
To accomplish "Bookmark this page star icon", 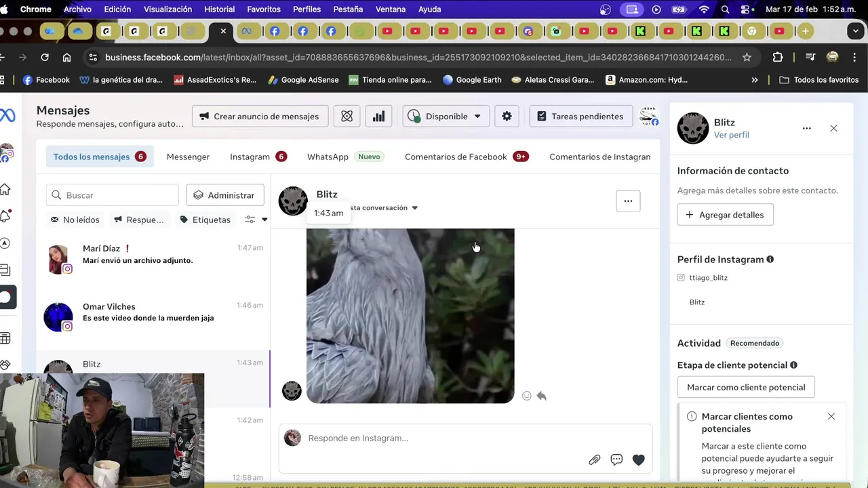I will 747,58.
